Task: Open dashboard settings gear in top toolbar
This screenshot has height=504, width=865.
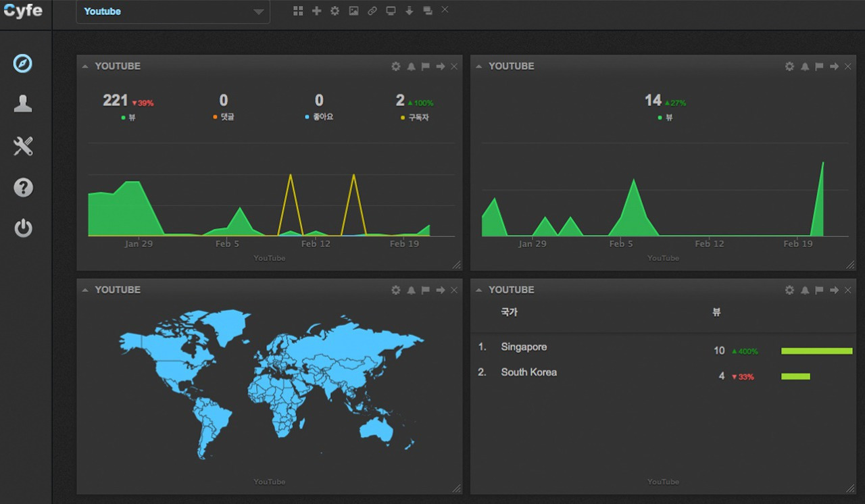Action: (335, 11)
